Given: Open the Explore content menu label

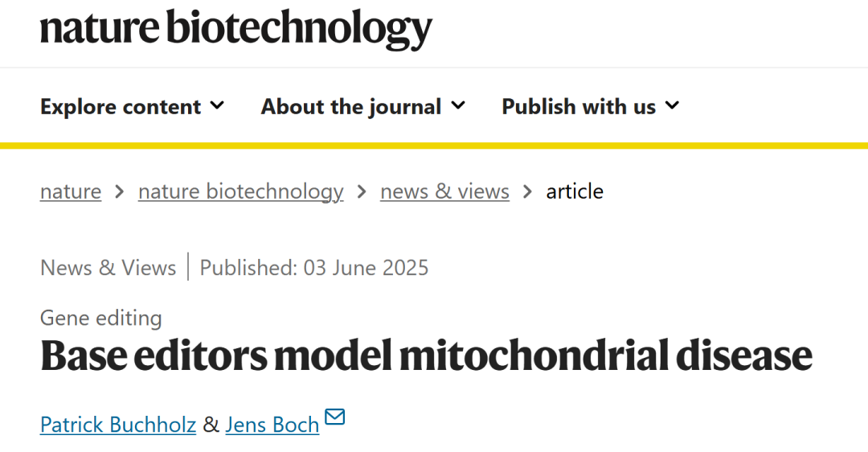Looking at the screenshot, I should pyautogui.click(x=121, y=106).
